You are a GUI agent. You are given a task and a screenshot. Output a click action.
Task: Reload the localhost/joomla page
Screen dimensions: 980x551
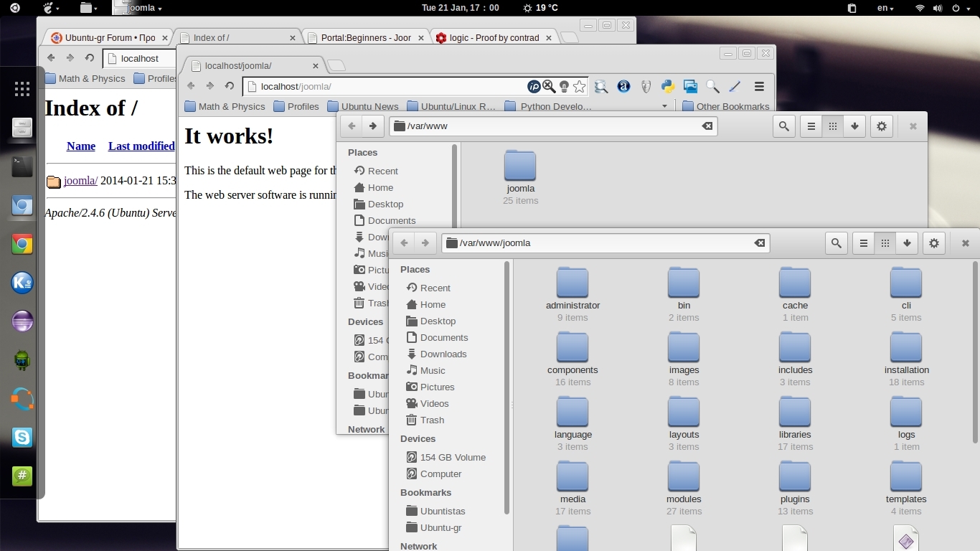coord(230,86)
